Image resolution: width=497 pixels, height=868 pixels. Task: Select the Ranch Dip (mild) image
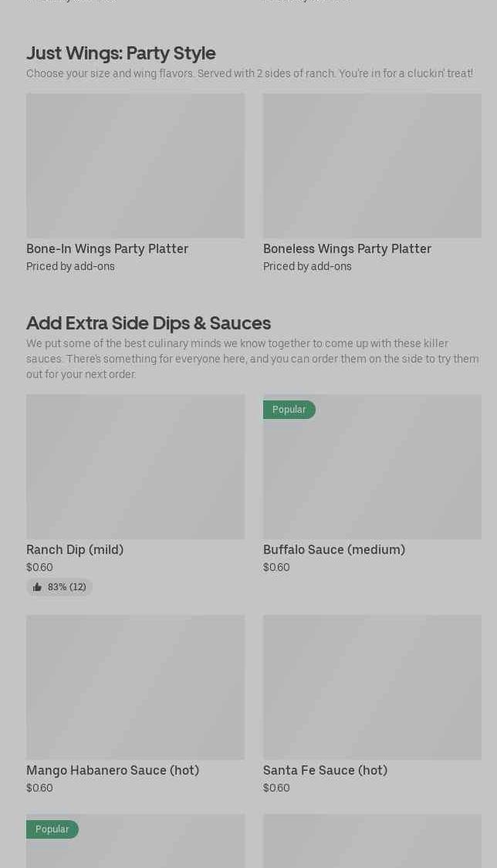(135, 467)
